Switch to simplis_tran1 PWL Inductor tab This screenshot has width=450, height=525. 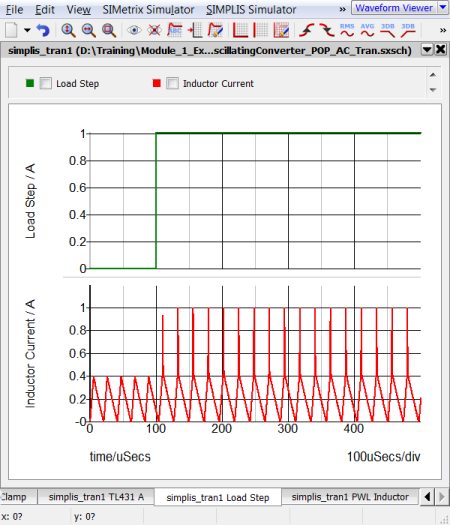pyautogui.click(x=350, y=497)
